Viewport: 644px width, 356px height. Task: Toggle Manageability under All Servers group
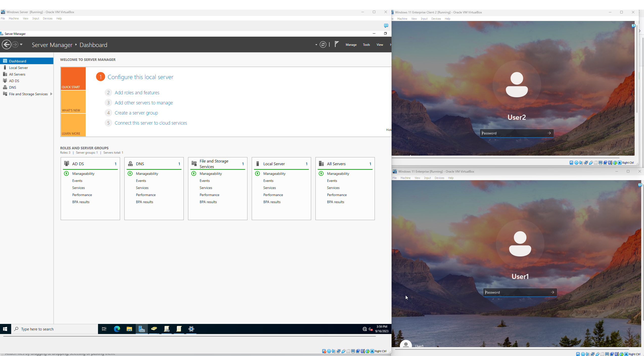[x=338, y=174]
